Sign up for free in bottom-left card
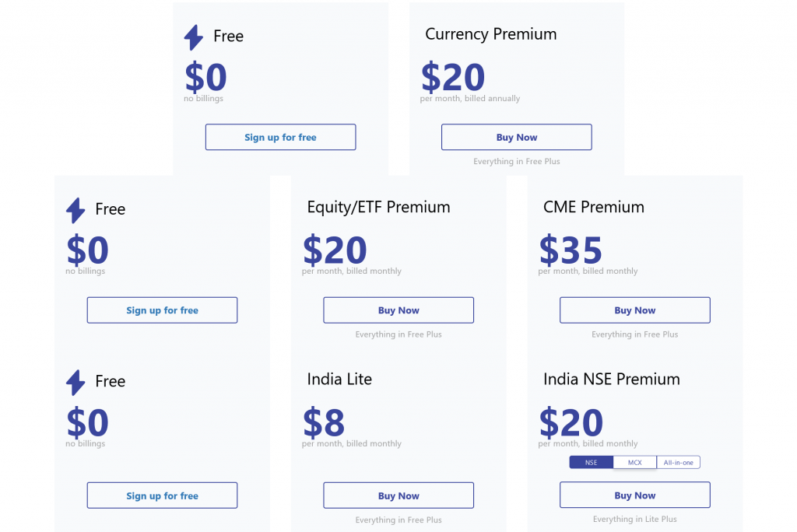The width and height of the screenshot is (797, 532). [162, 495]
